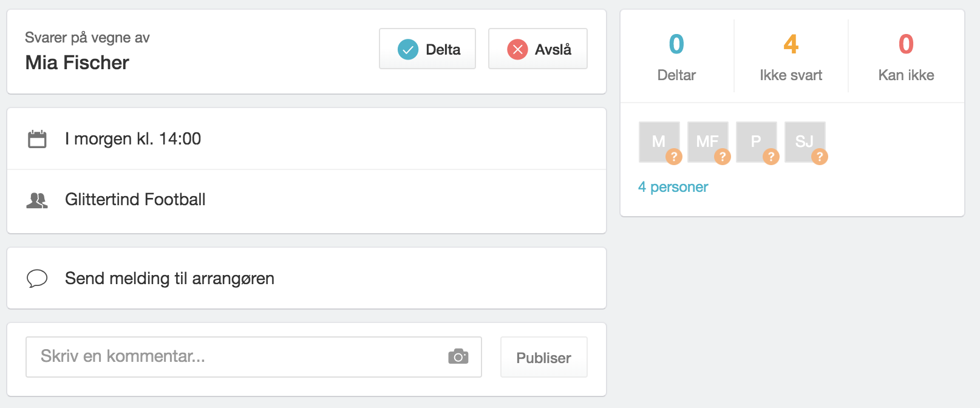This screenshot has width=980, height=408.
Task: Click the Glittertind Football group row
Action: pos(307,201)
